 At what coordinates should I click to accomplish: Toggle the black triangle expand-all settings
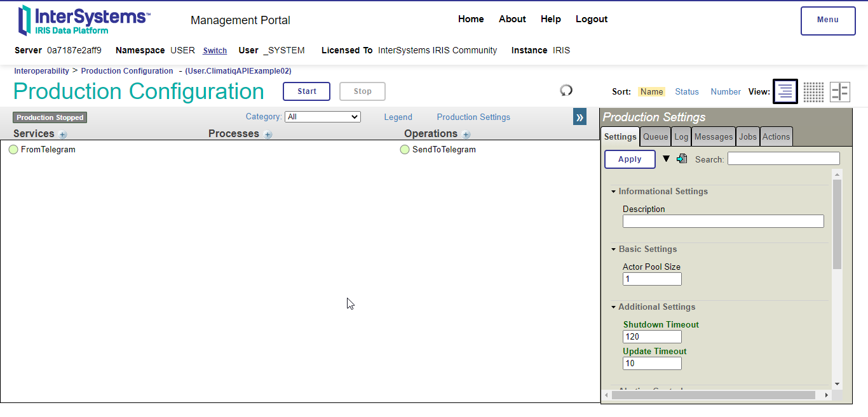(x=666, y=159)
